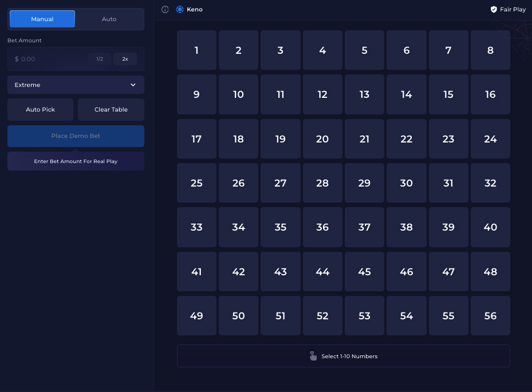Select number 56 tile

490,316
